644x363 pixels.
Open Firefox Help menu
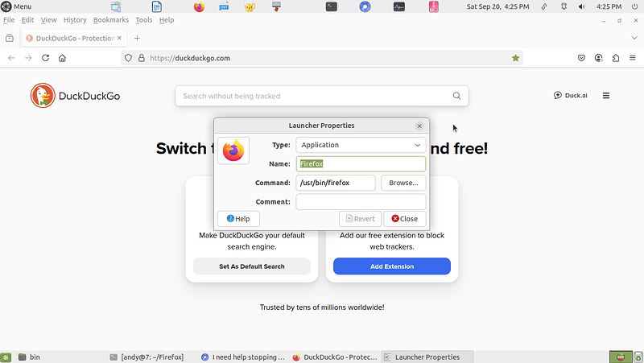[167, 19]
